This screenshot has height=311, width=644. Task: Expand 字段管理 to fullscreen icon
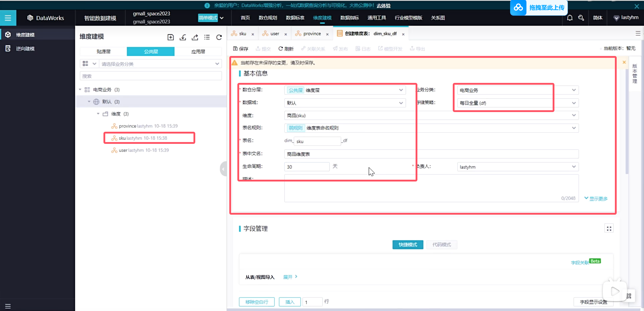click(609, 228)
